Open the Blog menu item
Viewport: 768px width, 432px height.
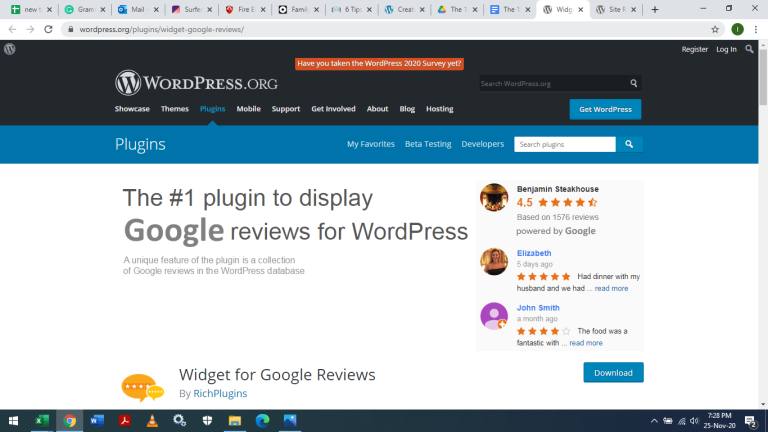pyautogui.click(x=407, y=109)
